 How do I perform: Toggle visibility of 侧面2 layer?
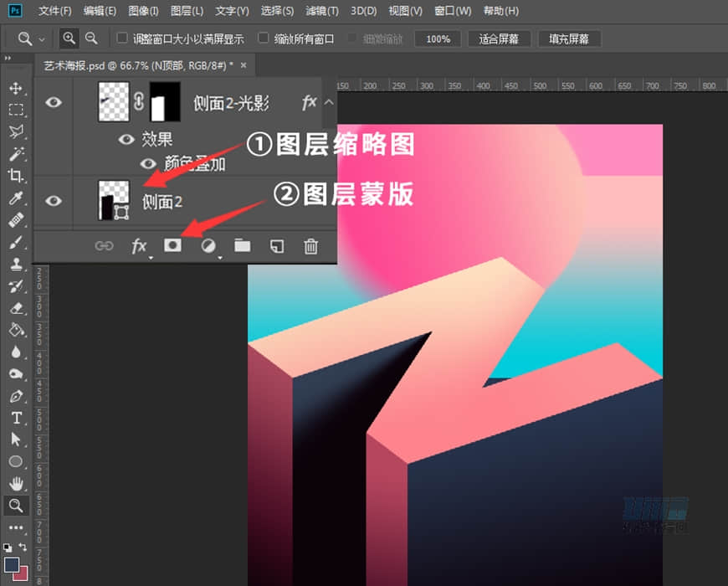[54, 201]
